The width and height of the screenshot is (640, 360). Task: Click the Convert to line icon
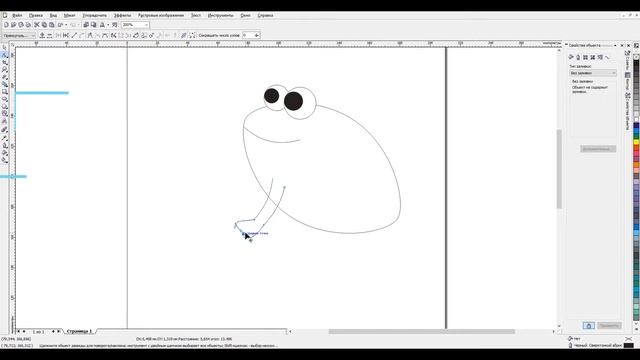74,36
